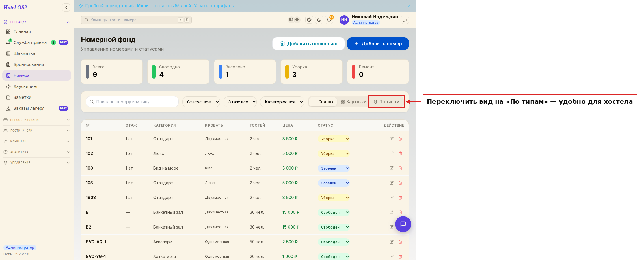Open Бронирования in sidebar
This screenshot has height=260, width=644.
point(37,64)
